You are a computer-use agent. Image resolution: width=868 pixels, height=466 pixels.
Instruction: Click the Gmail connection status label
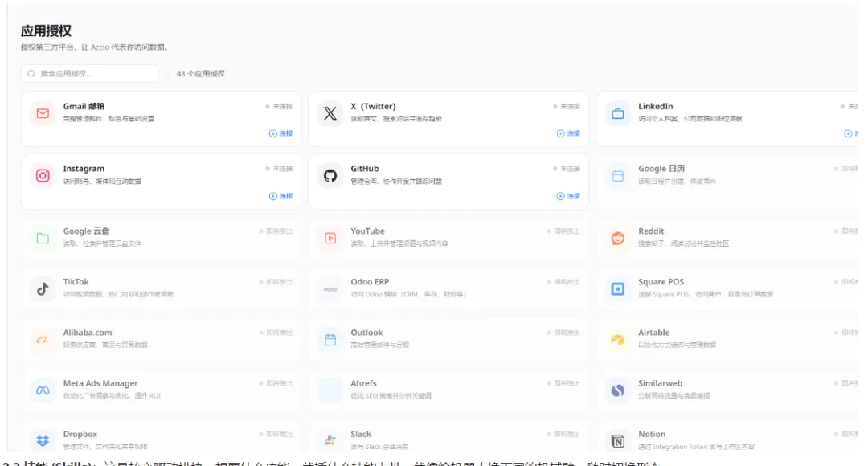279,106
